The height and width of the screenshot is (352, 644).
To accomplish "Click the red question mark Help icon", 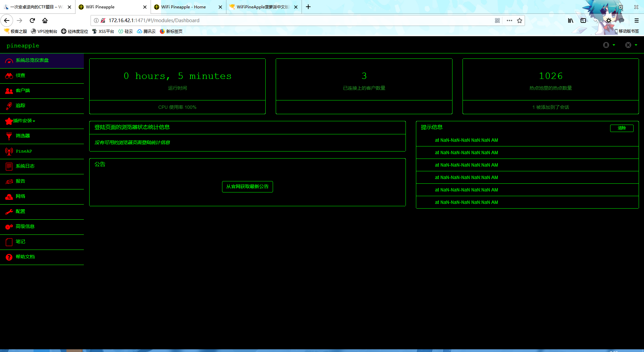I will click(x=9, y=257).
